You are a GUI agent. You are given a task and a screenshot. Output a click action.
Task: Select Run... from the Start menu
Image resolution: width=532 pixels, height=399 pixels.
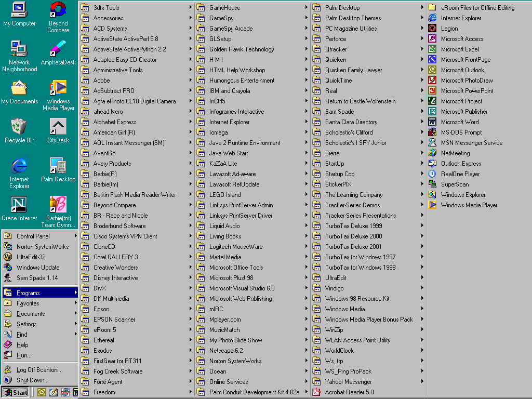pyautogui.click(x=41, y=355)
